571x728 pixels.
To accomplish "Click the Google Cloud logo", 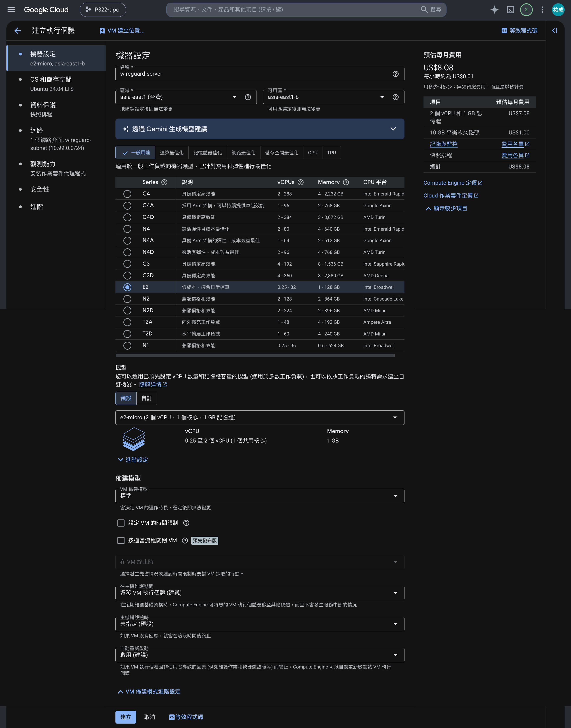I will [46, 10].
